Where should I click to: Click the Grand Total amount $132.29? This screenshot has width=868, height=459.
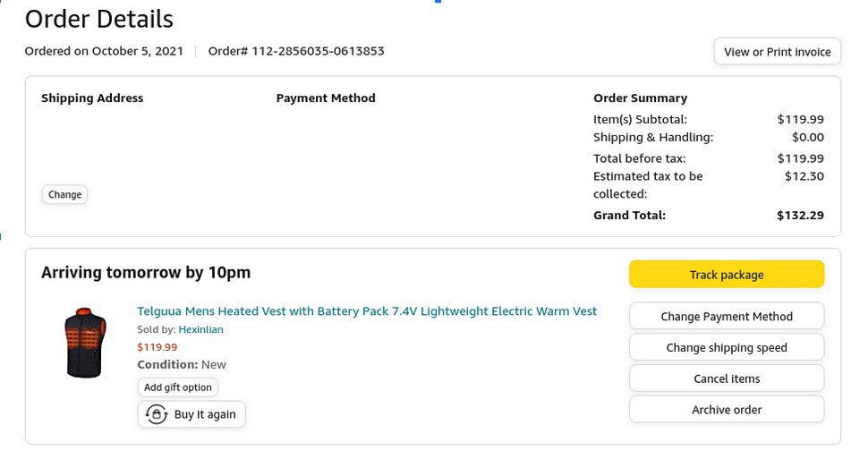pyautogui.click(x=800, y=215)
